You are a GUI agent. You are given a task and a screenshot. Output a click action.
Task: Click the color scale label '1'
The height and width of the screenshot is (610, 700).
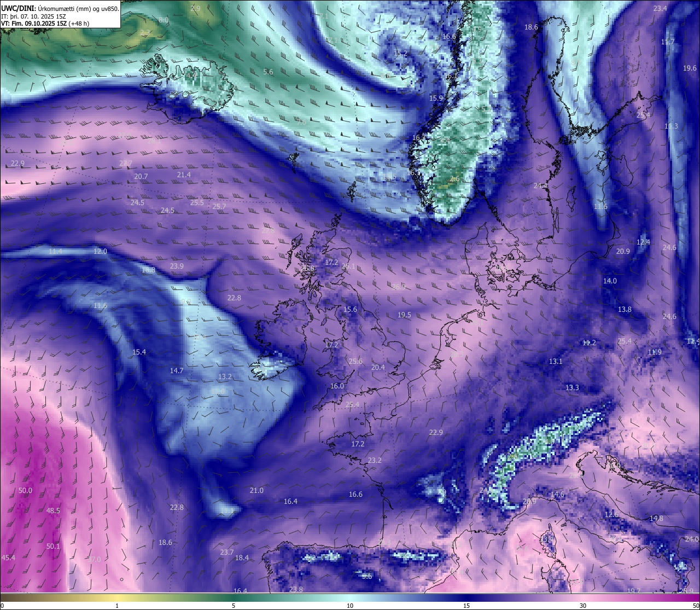(117, 606)
